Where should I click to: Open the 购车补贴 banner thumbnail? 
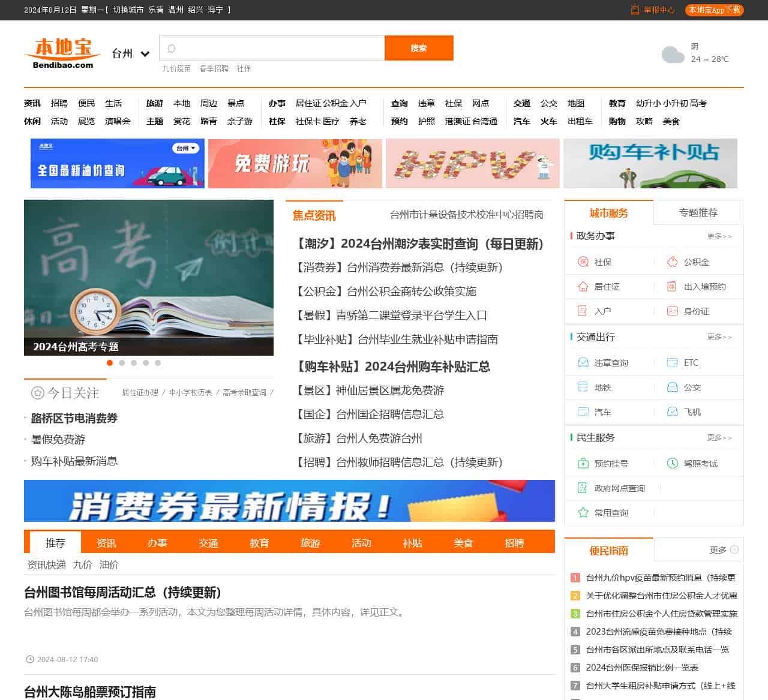tap(650, 163)
